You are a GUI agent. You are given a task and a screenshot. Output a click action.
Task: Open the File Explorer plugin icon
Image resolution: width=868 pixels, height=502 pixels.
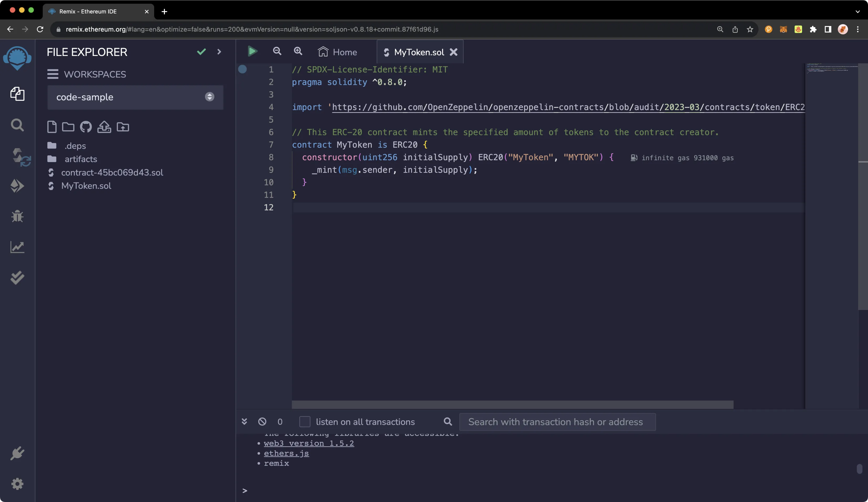tap(17, 94)
